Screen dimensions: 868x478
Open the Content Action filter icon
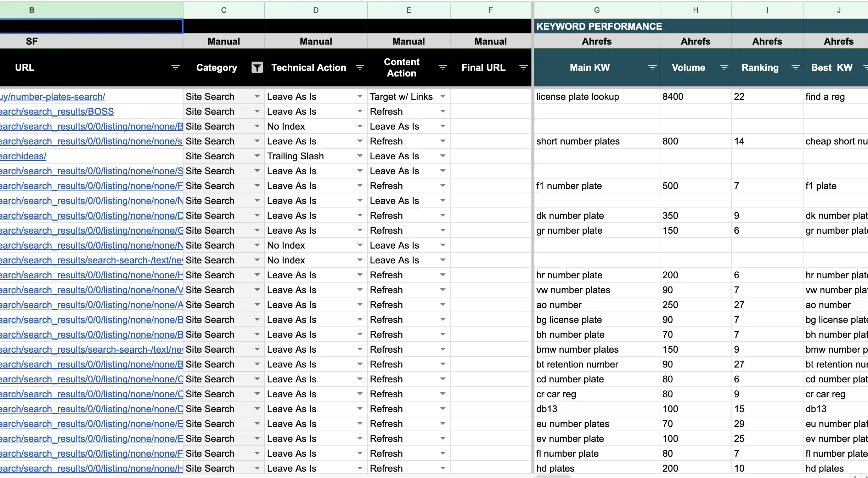[x=443, y=67]
